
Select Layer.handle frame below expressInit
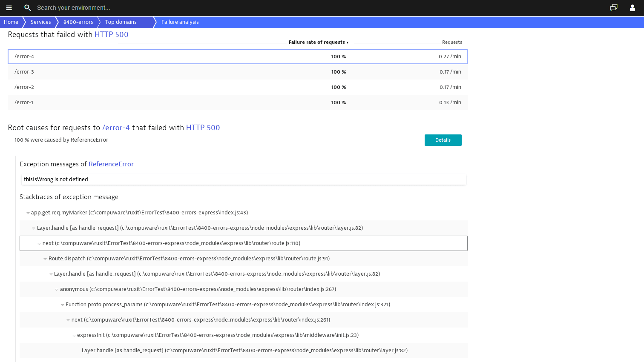[244, 351]
